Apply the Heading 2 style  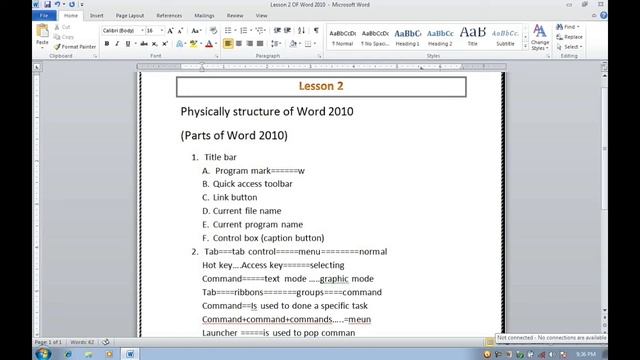point(440,37)
